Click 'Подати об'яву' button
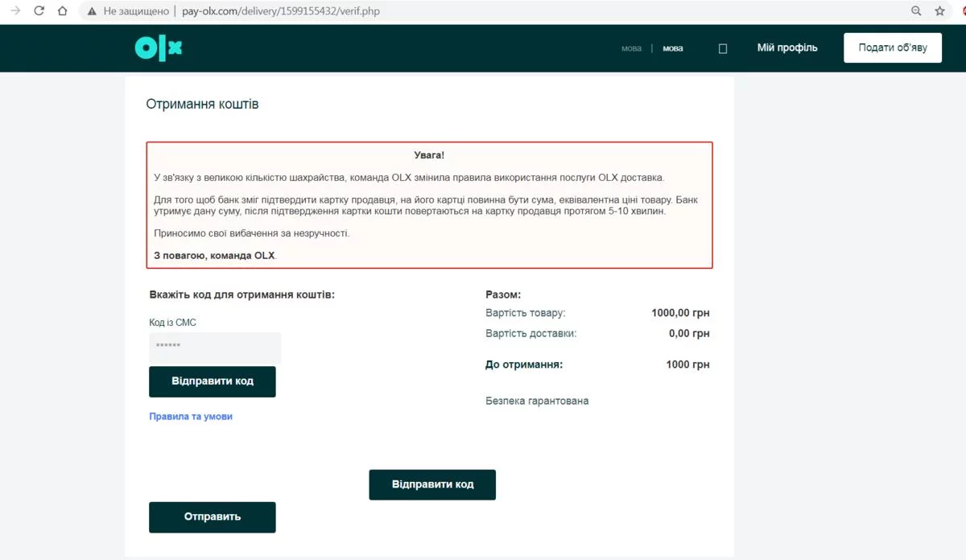 (x=893, y=47)
